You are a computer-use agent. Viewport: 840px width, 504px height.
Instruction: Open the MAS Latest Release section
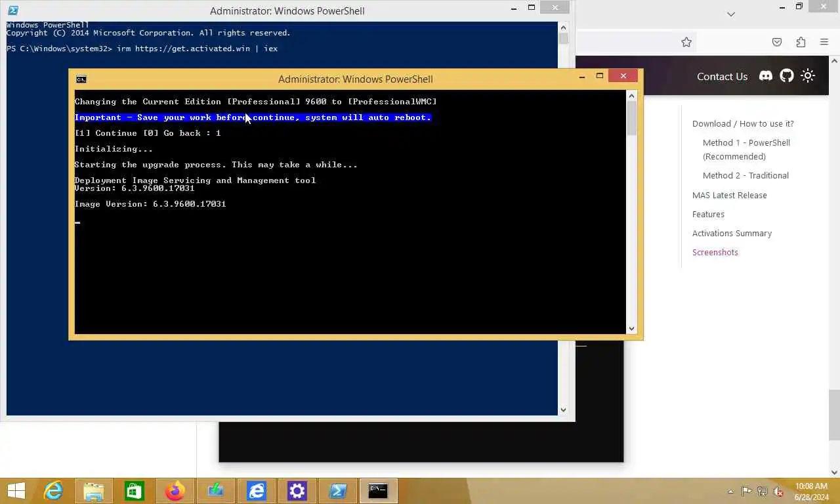tap(729, 195)
